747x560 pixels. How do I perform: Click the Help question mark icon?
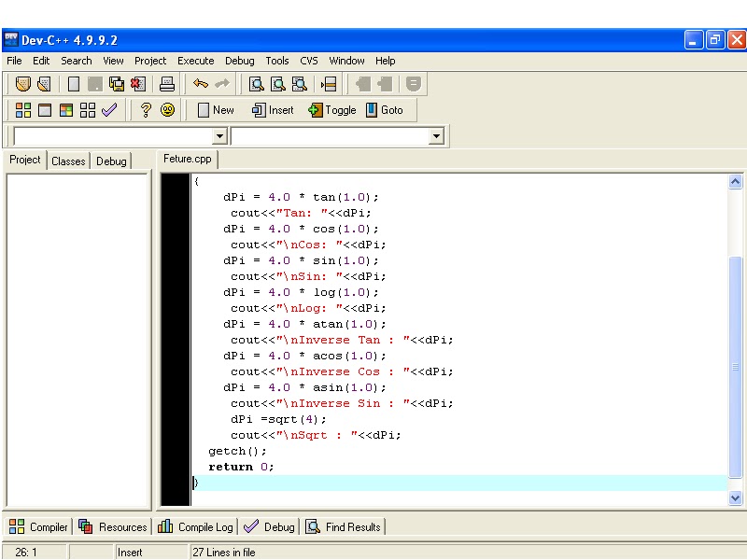[x=146, y=110]
